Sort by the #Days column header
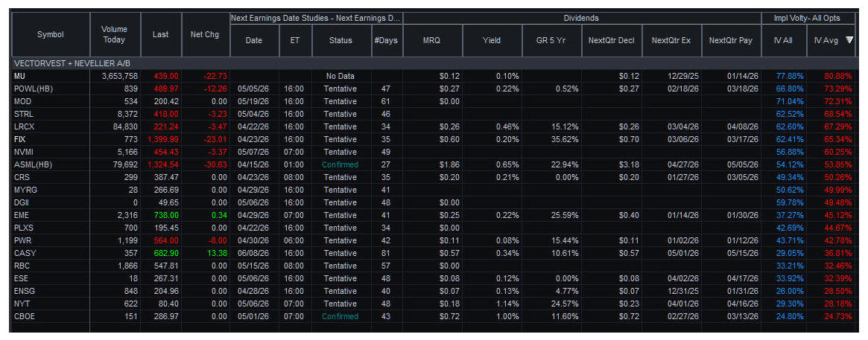The height and width of the screenshot is (340, 868). coord(386,41)
